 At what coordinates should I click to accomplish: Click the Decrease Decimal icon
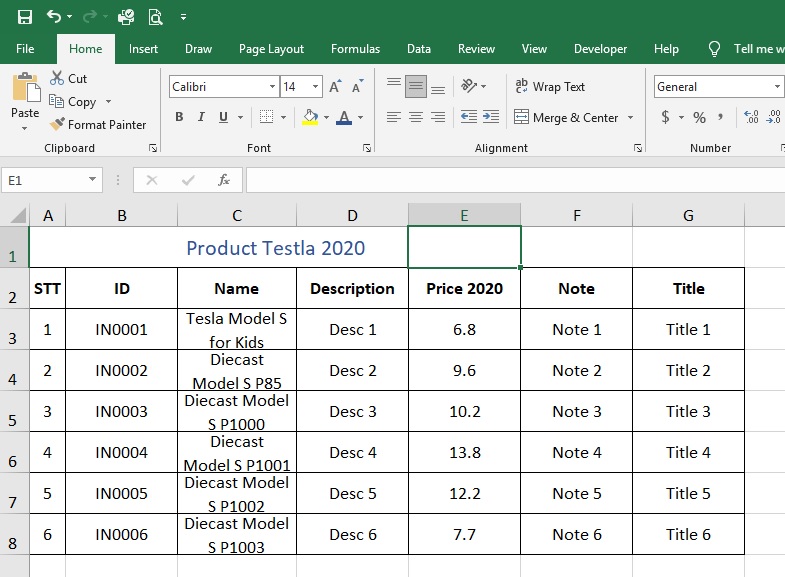(x=773, y=117)
